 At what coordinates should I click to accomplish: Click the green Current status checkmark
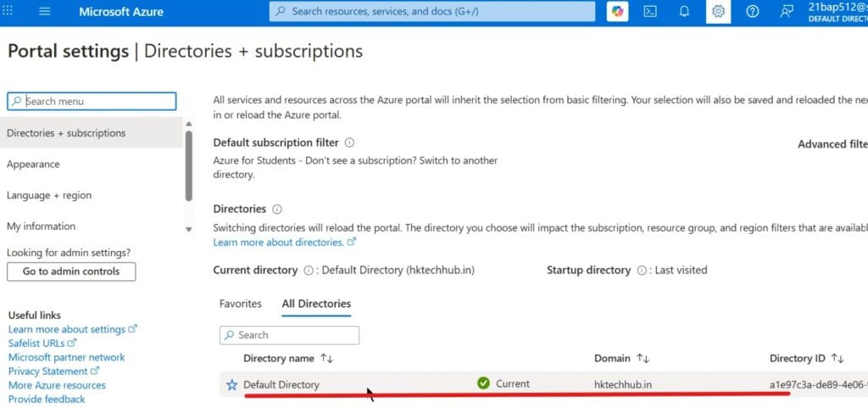click(483, 383)
